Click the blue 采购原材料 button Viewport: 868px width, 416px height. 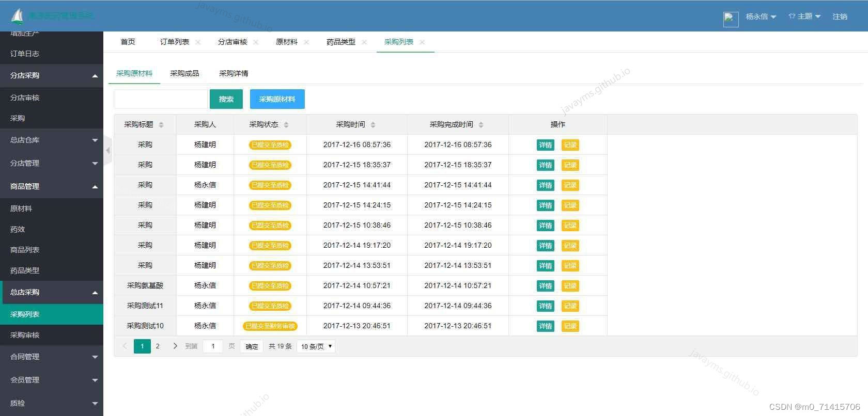(x=277, y=99)
